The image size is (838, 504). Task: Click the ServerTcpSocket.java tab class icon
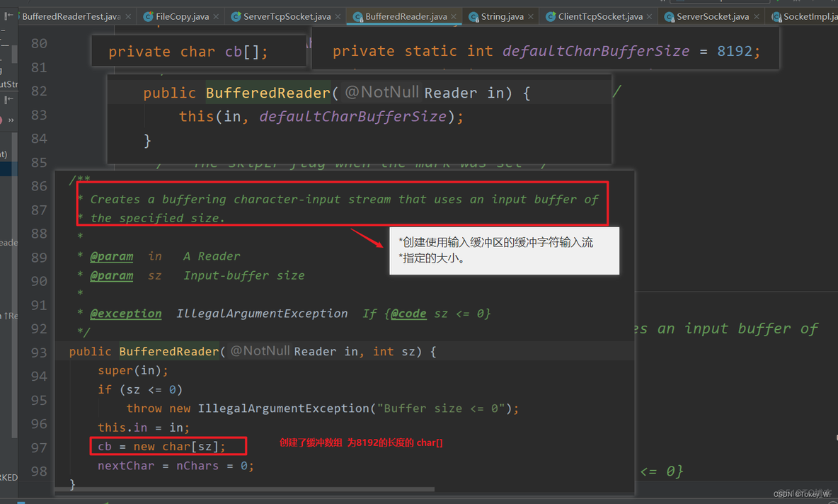point(236,17)
